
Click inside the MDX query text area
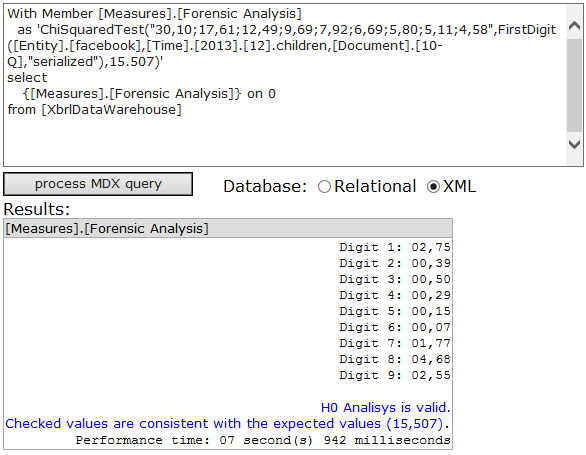(x=285, y=85)
